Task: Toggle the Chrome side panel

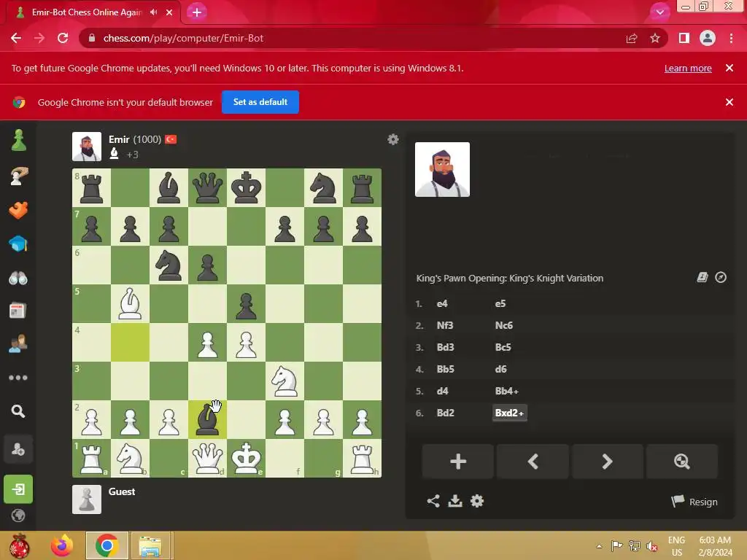Action: click(684, 38)
